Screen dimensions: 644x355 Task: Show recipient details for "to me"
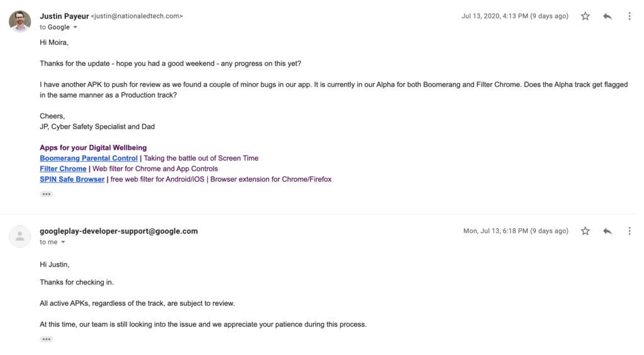coord(63,242)
